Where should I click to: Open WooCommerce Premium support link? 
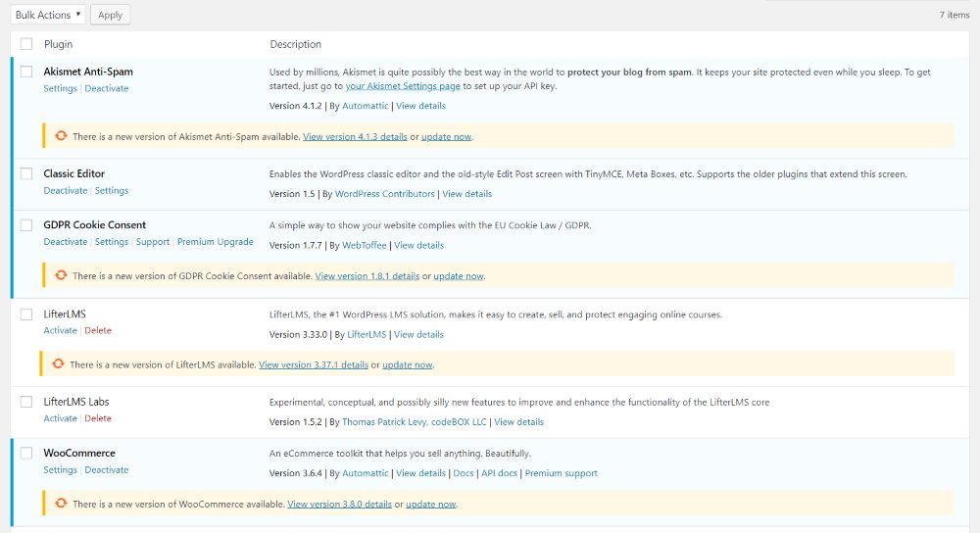(x=562, y=473)
